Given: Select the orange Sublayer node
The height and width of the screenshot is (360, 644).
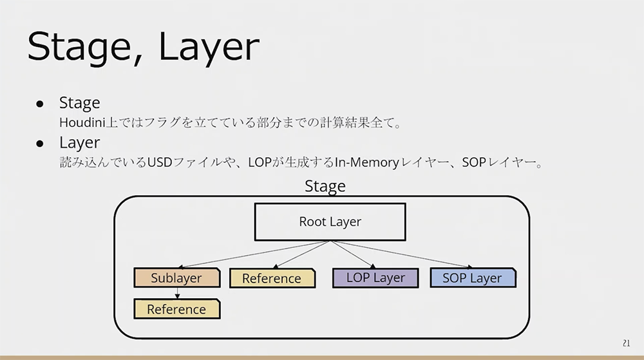Looking at the screenshot, I should coord(176,278).
